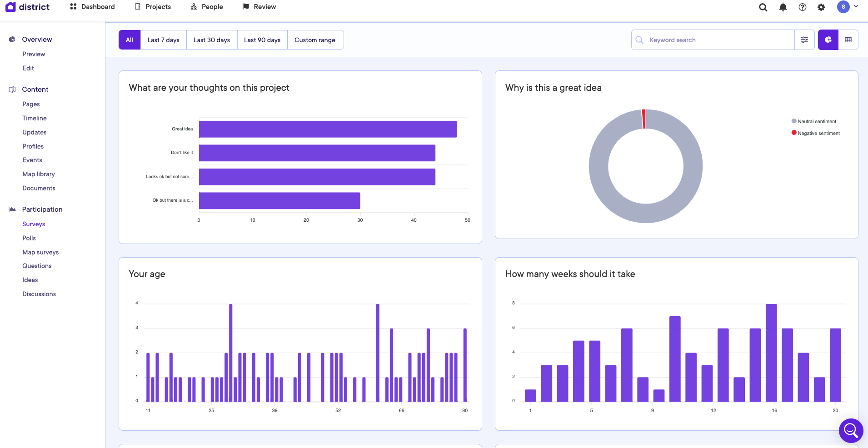Image resolution: width=868 pixels, height=448 pixels.
Task: Open the search magnifier in top bar
Action: 763,7
